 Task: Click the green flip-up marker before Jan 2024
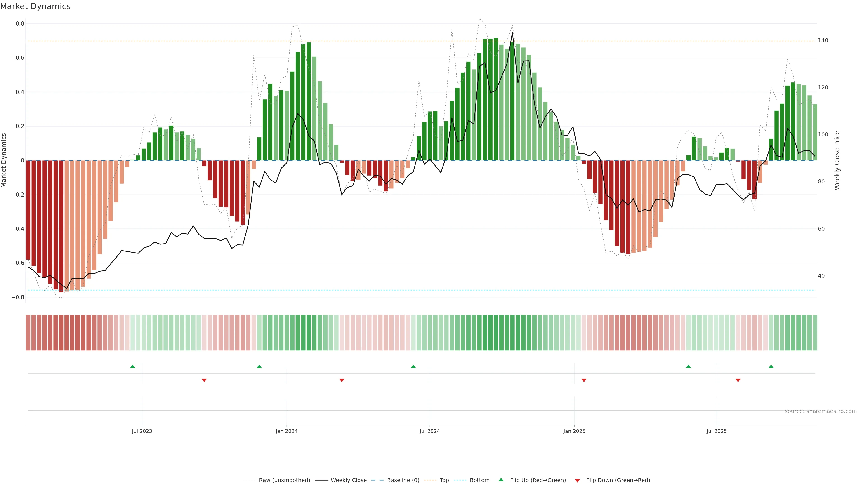coord(259,366)
